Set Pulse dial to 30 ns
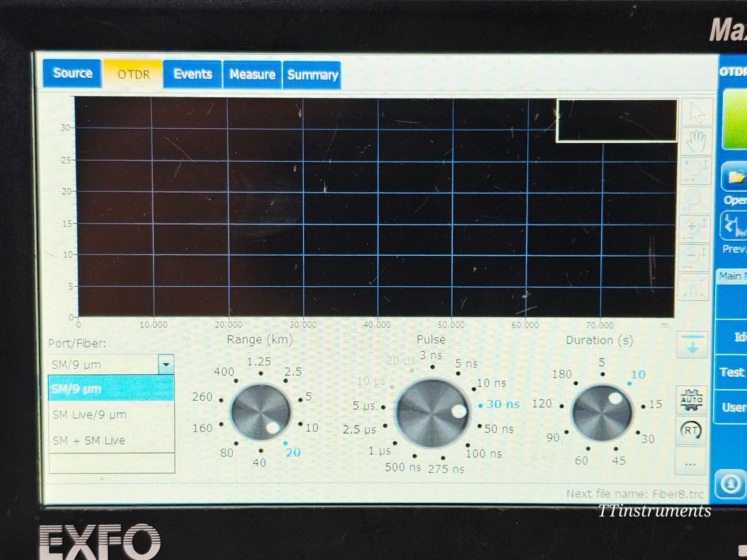This screenshot has width=747, height=560. tap(503, 404)
